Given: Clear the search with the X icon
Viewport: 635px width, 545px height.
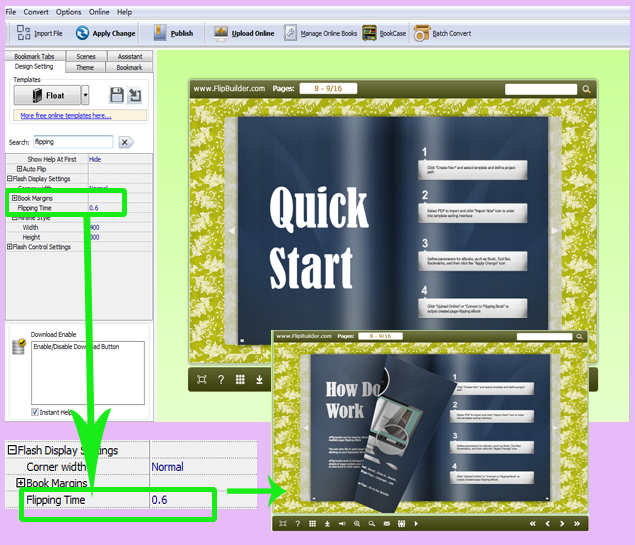Looking at the screenshot, I should (125, 143).
